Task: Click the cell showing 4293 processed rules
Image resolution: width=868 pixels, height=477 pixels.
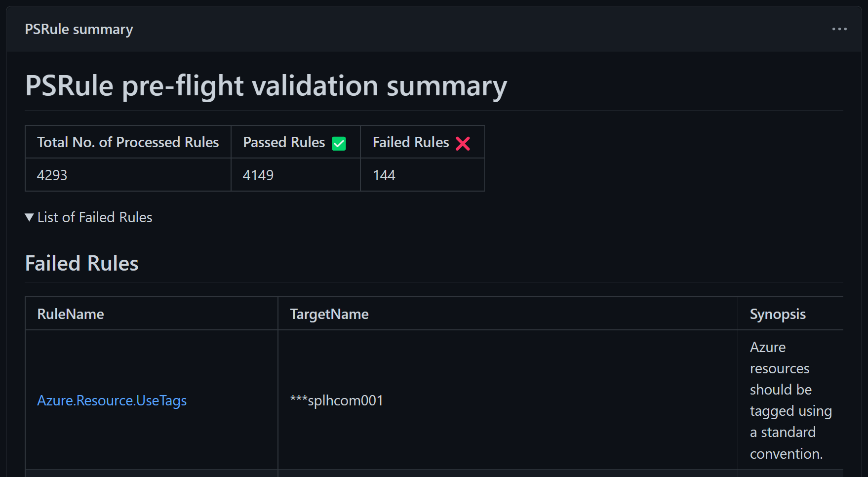Action: coord(52,175)
